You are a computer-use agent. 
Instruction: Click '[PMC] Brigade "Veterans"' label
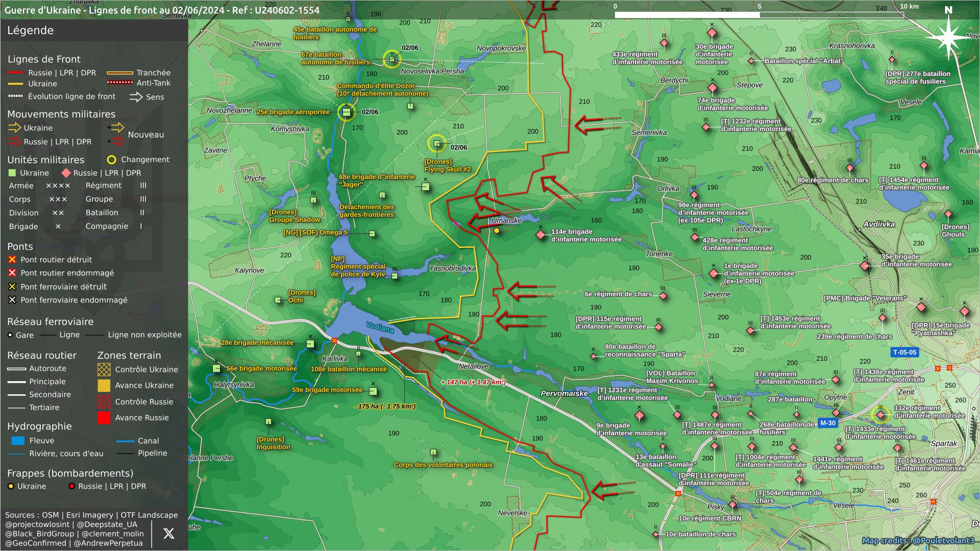pyautogui.click(x=865, y=298)
